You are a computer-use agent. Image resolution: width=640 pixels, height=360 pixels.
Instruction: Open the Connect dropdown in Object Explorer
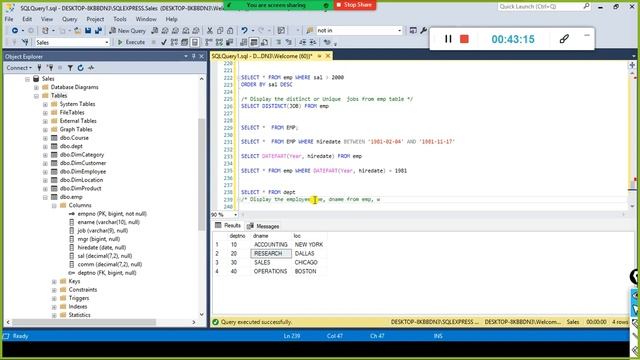[x=19, y=68]
